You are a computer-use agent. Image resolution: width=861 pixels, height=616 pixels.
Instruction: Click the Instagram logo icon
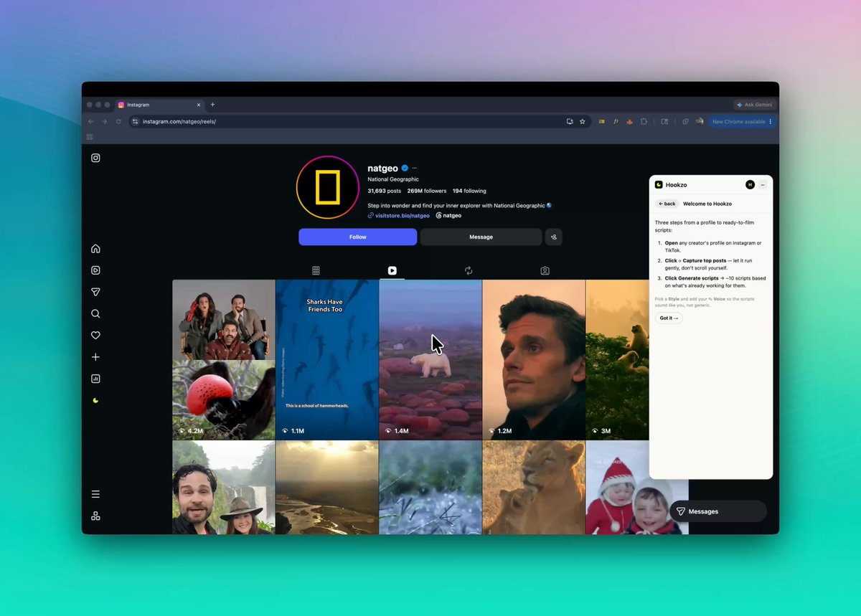tap(95, 158)
